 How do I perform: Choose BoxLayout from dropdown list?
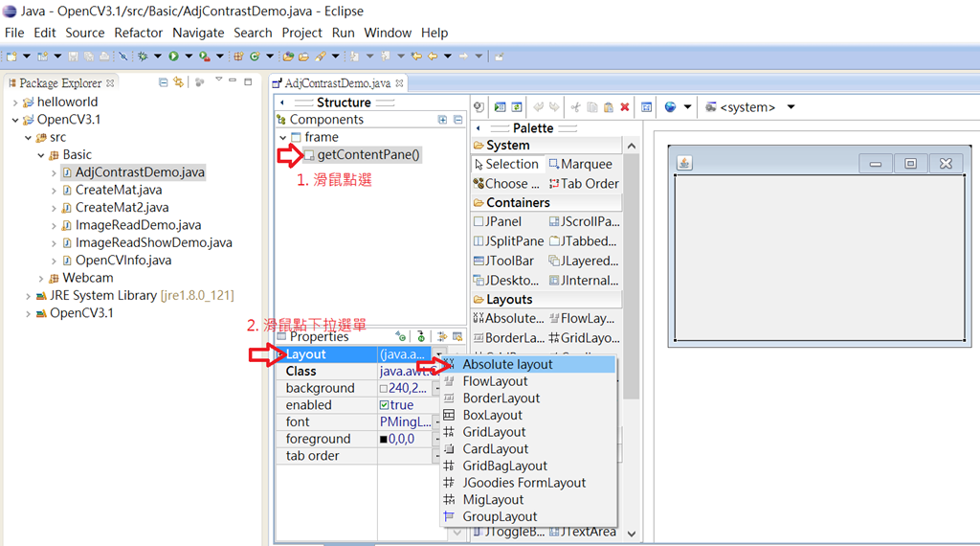pos(528,416)
